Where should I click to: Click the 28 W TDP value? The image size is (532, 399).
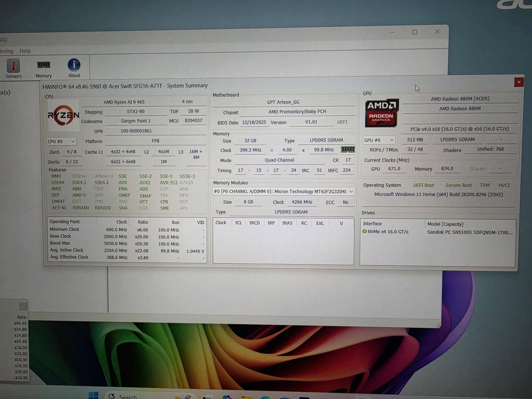tap(194, 111)
